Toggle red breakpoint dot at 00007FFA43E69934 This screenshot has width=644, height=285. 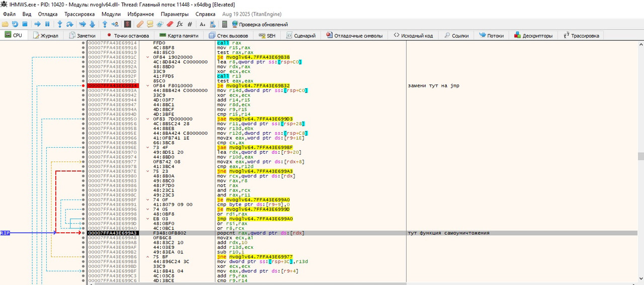pos(84,85)
